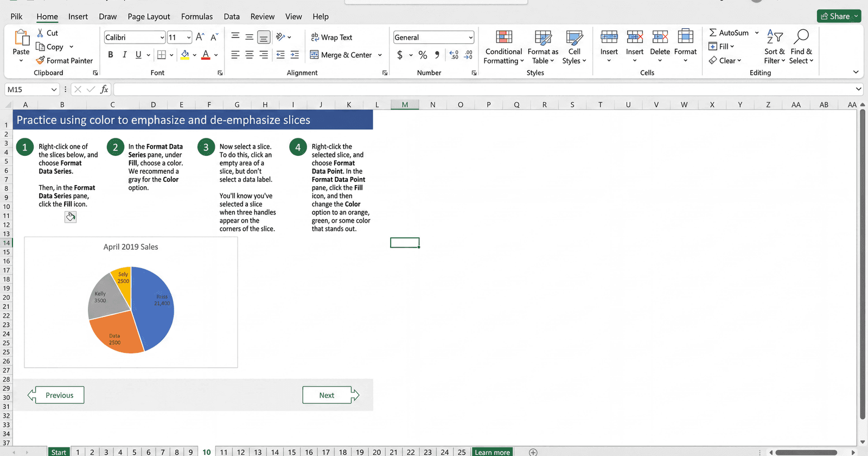
Task: Click Increase Indent icon
Action: [295, 54]
